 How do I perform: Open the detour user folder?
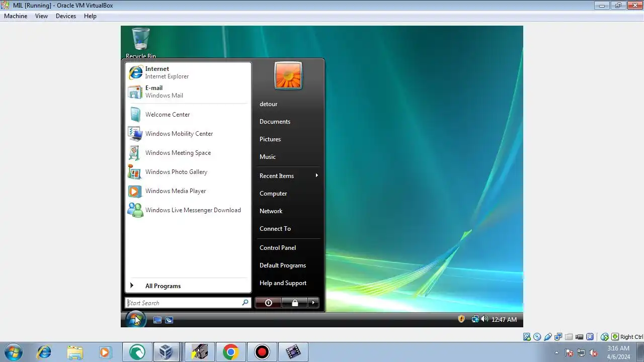[x=269, y=104]
